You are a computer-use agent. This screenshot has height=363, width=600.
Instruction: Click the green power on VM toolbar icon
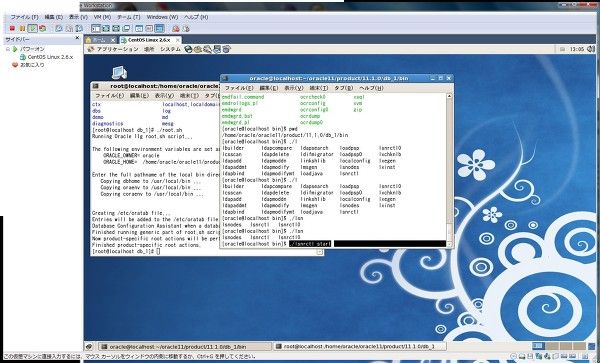[33, 28]
